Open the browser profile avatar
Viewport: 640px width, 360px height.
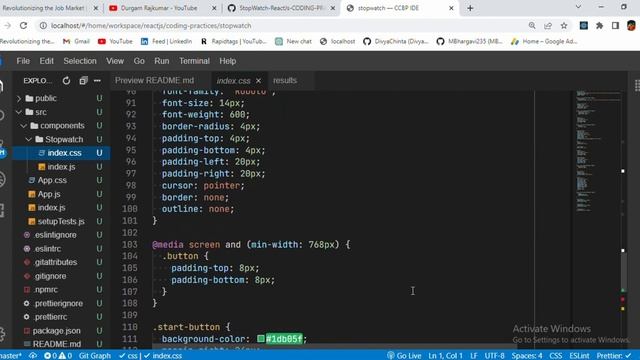pos(631,25)
